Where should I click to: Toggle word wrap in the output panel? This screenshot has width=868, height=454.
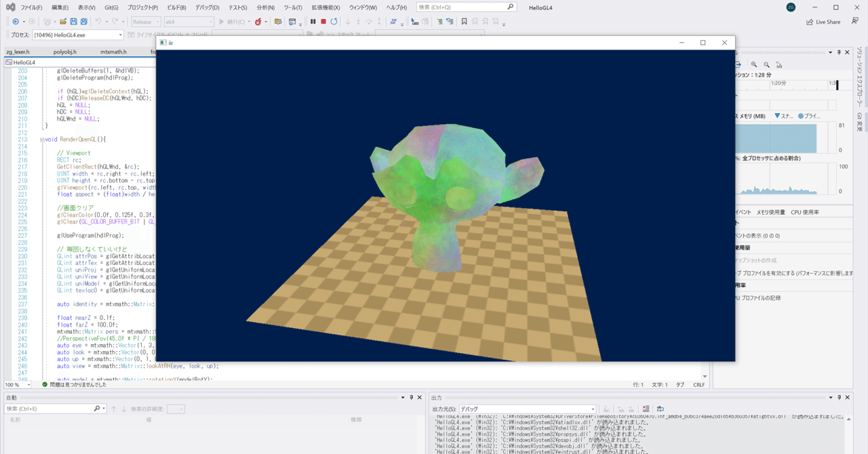tap(660, 409)
